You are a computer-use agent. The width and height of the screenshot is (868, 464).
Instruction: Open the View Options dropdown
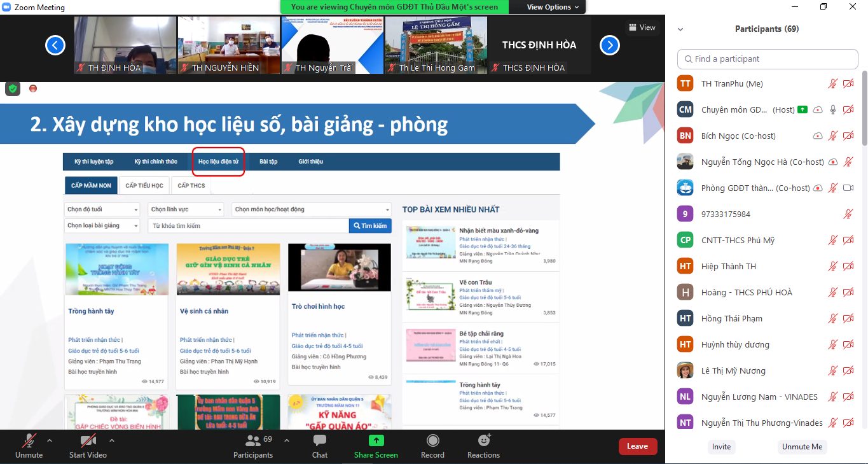(553, 7)
